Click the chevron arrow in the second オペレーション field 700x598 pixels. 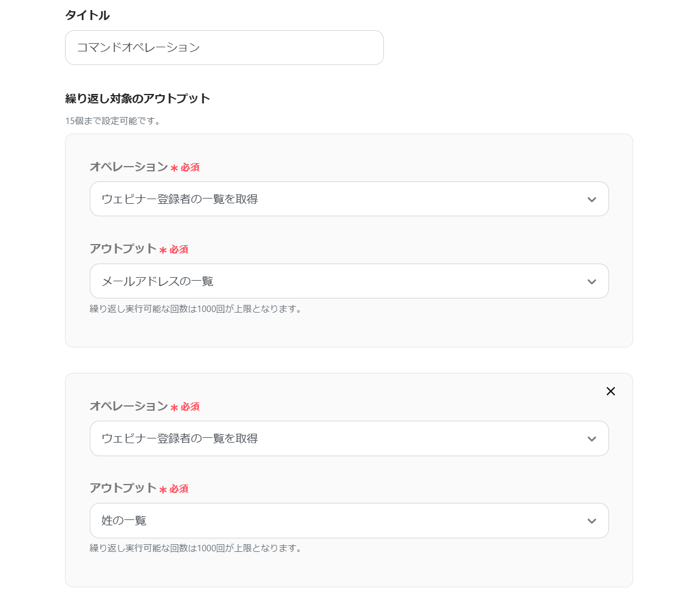[x=592, y=439]
